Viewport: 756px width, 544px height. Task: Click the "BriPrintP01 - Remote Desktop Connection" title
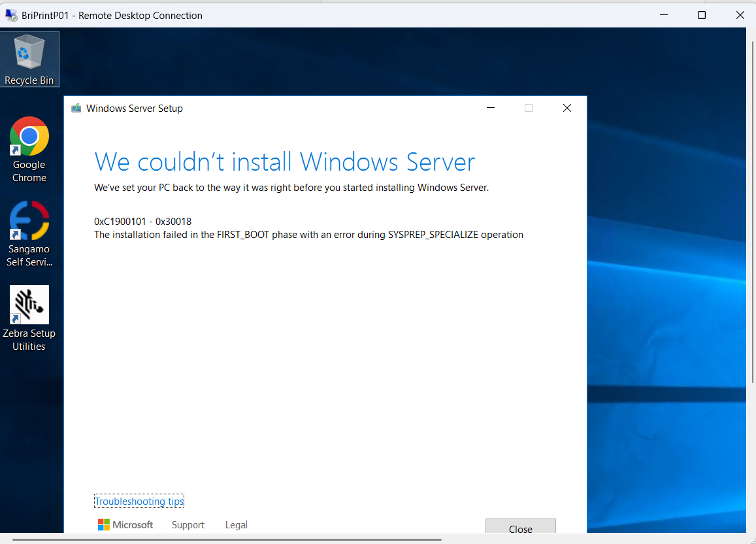click(112, 16)
